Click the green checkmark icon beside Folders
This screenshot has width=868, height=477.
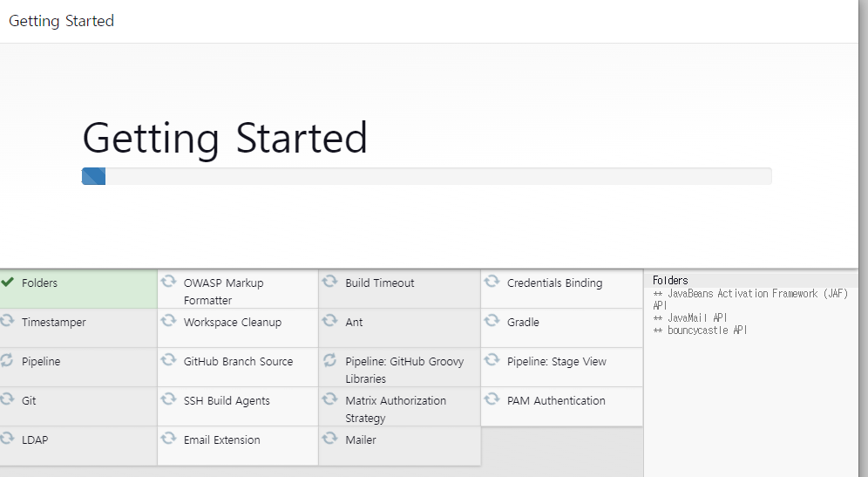tap(8, 282)
